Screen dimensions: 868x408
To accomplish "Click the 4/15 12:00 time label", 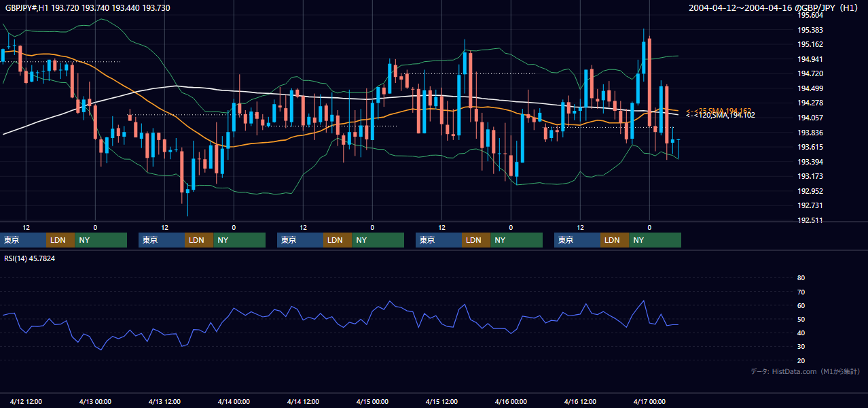I will point(442,401).
